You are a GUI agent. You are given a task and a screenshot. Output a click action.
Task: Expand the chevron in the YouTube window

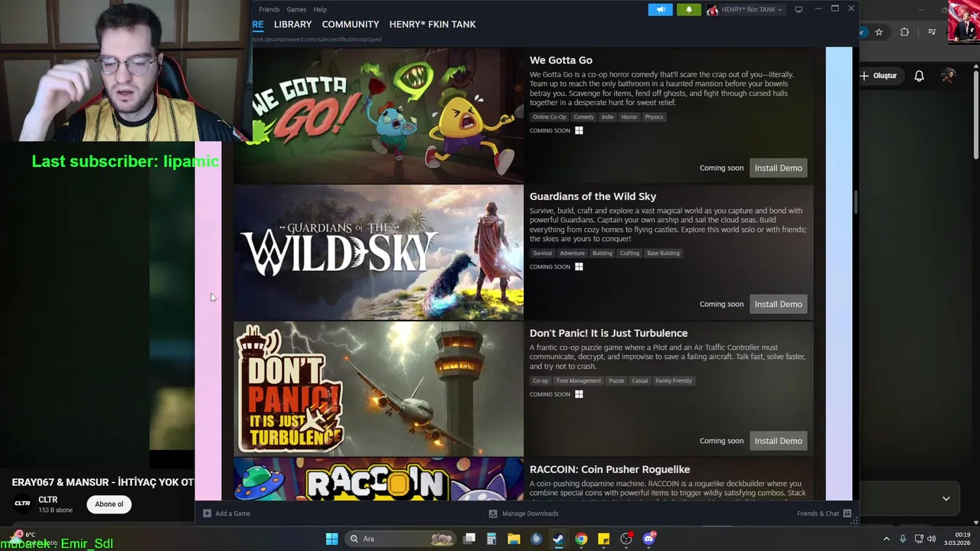pos(946,499)
